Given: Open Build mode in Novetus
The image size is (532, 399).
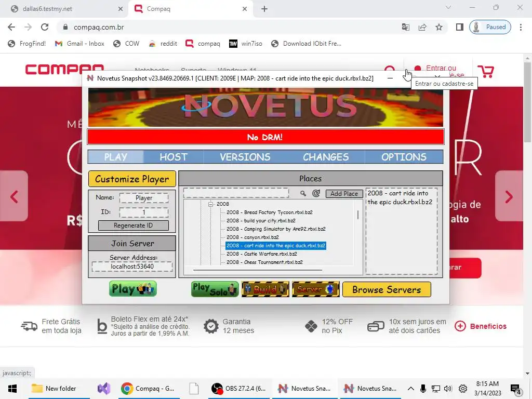Looking at the screenshot, I should coord(265,289).
